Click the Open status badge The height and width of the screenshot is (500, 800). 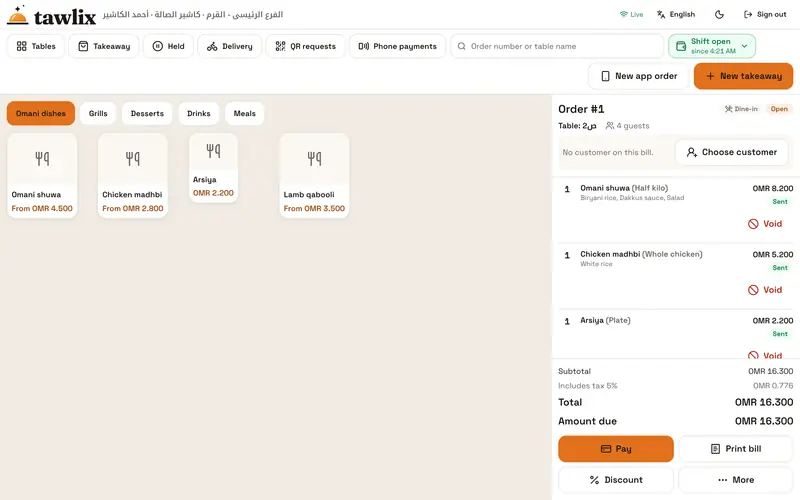click(779, 109)
